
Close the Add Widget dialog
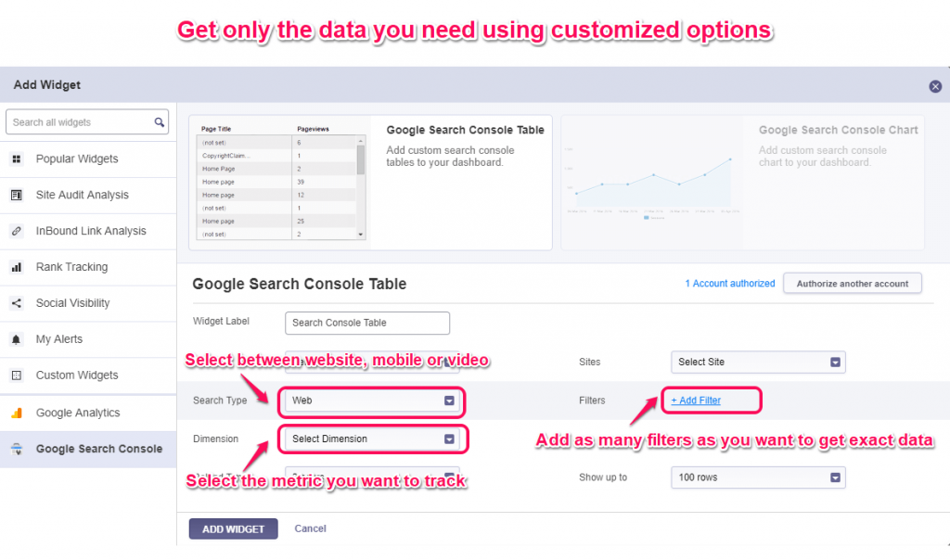click(x=935, y=86)
